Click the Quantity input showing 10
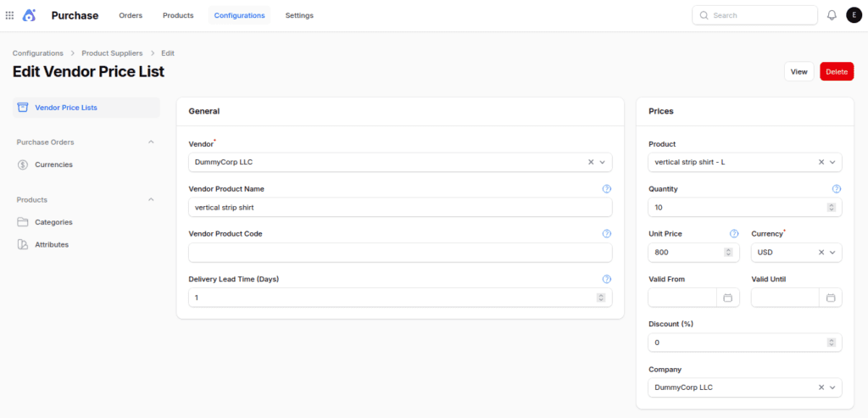The height and width of the screenshot is (418, 868). 745,207
